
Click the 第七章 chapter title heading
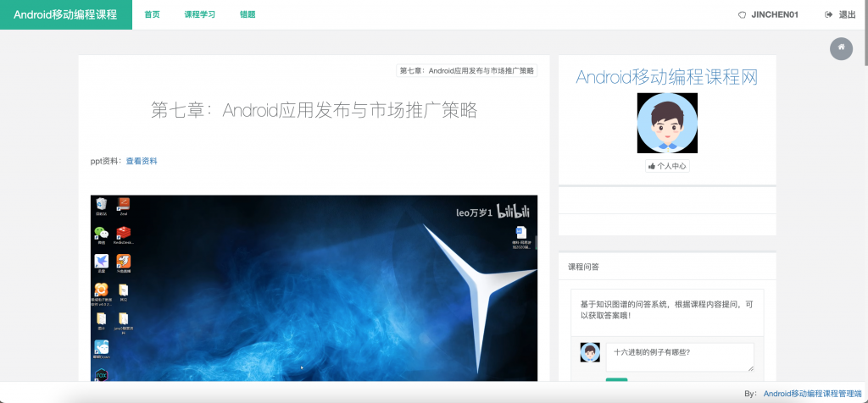click(314, 111)
